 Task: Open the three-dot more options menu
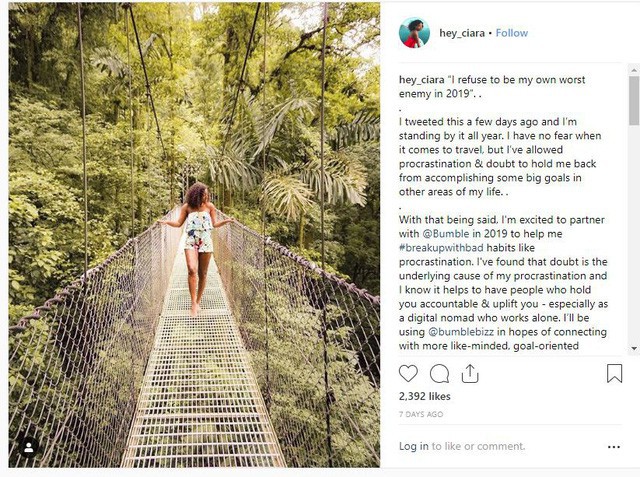tap(614, 447)
